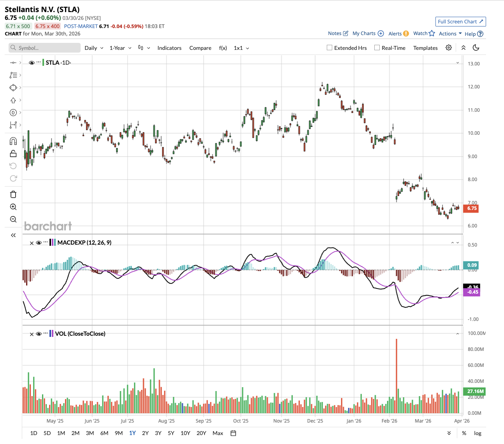The image size is (504, 444).
Task: Open the custom date range calendar
Action: point(233,433)
